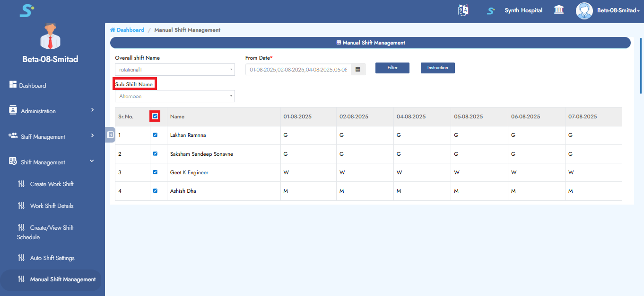Click the Instruction button
Image resolution: width=644 pixels, height=296 pixels.
437,68
